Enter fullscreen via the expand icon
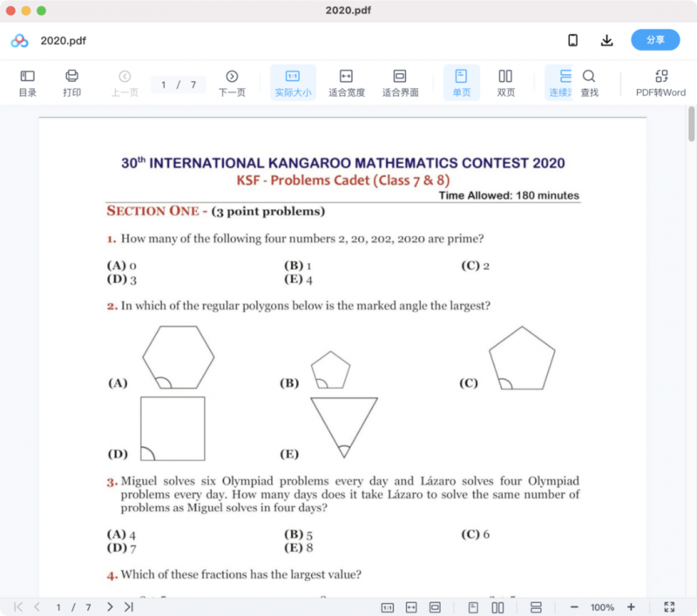This screenshot has height=616, width=697. point(669,607)
